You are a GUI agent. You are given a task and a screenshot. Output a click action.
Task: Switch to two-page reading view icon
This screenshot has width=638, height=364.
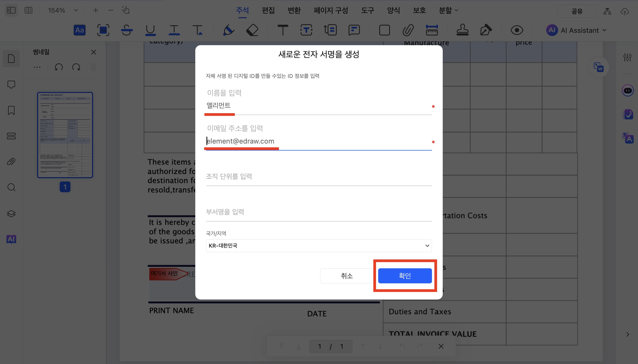[x=29, y=10]
